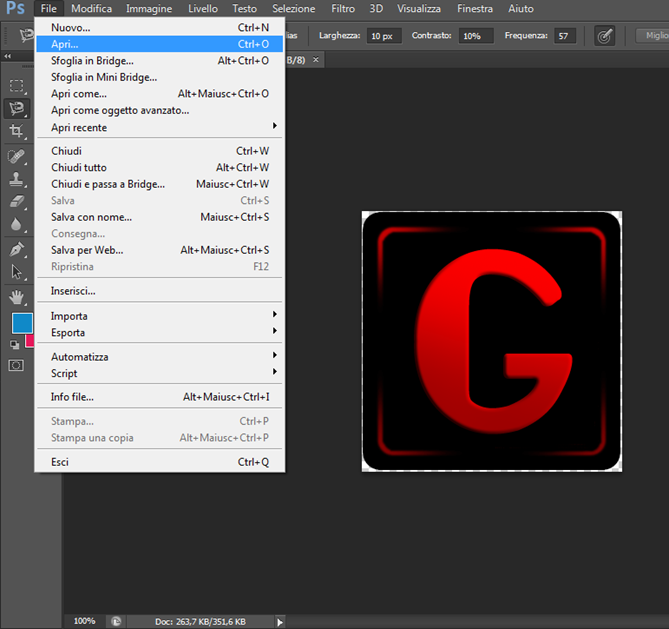
Task: Select the Eraser tool
Action: [17, 201]
